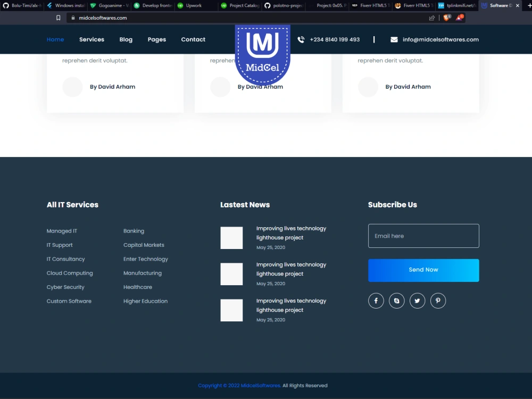Open the second Lastest News article title
Image resolution: width=532 pixels, height=399 pixels.
point(291,269)
